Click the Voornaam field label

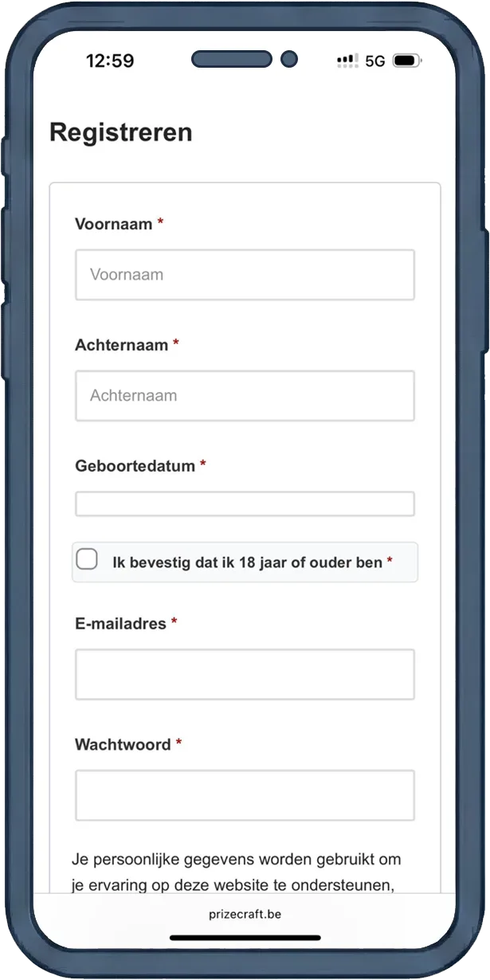pos(114,225)
